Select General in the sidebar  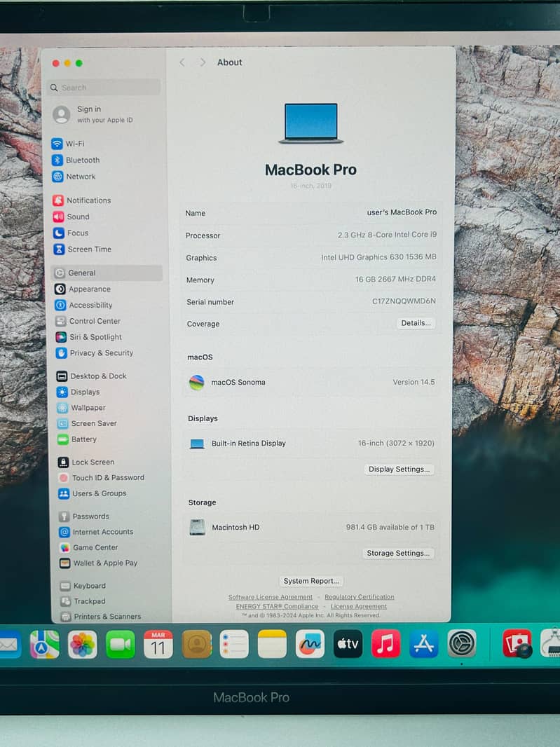[x=107, y=273]
